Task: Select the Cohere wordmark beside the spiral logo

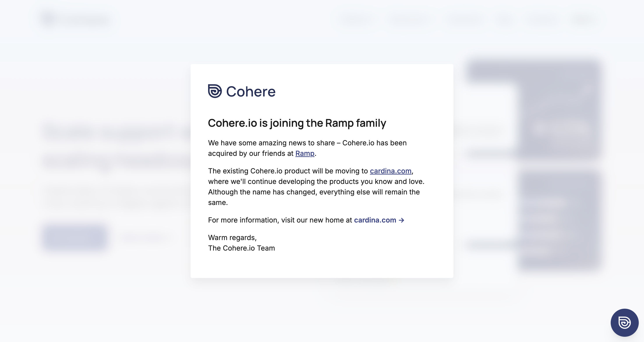Action: (251, 91)
